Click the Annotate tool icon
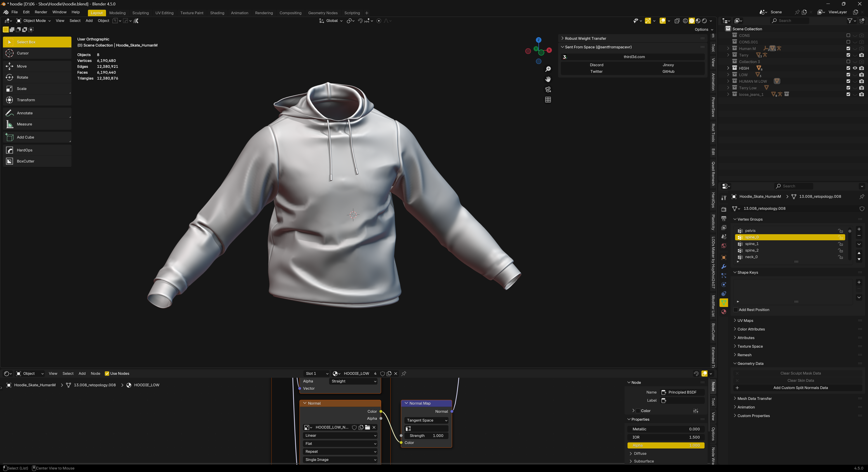This screenshot has height=472, width=868. tap(9, 113)
